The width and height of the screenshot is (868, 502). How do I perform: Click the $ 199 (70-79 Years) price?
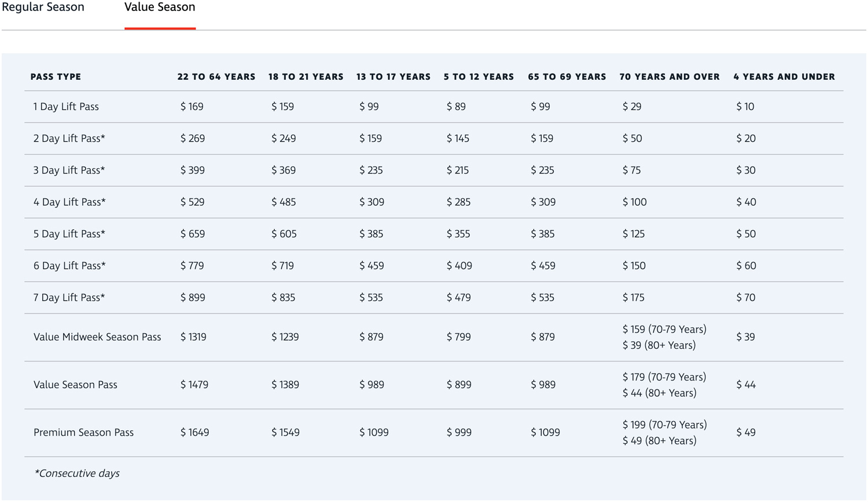click(x=665, y=425)
